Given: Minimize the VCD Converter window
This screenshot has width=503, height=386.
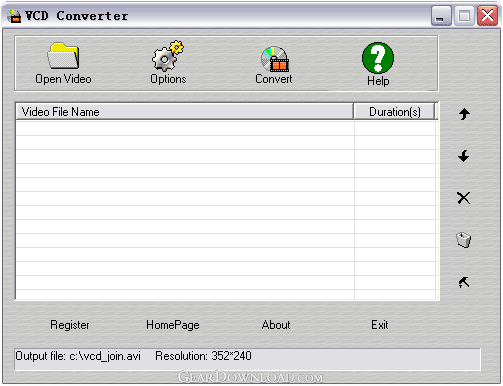Looking at the screenshot, I should coord(441,16).
